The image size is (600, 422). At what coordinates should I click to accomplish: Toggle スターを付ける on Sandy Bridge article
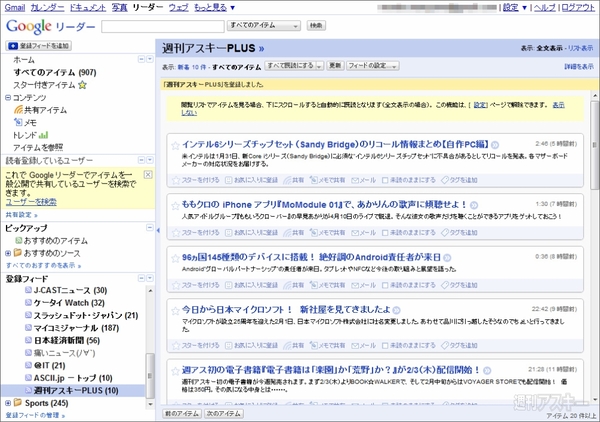pyautogui.click(x=196, y=180)
